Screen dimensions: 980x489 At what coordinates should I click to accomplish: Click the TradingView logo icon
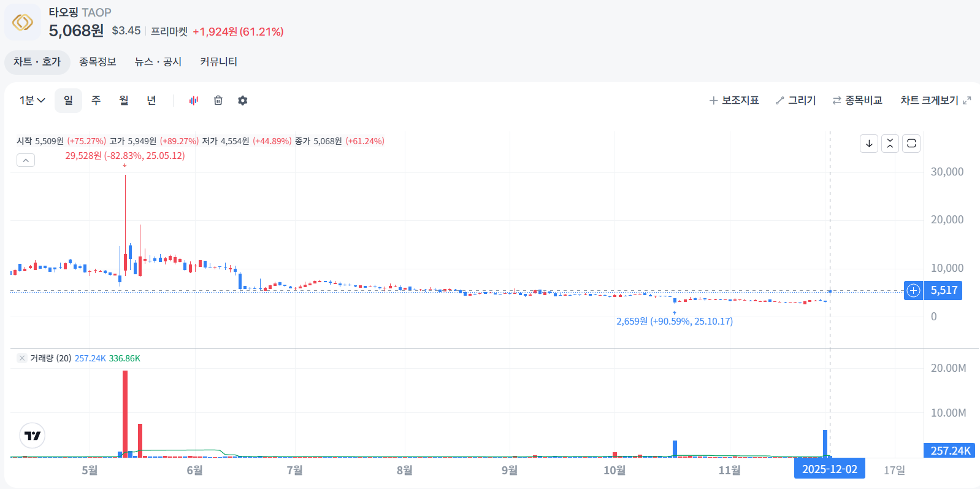[33, 436]
